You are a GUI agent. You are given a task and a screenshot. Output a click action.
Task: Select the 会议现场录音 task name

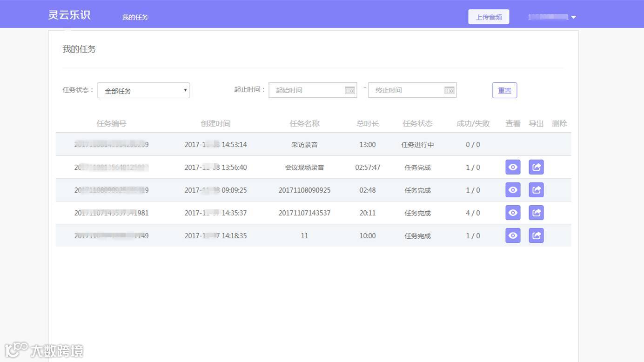point(304,168)
